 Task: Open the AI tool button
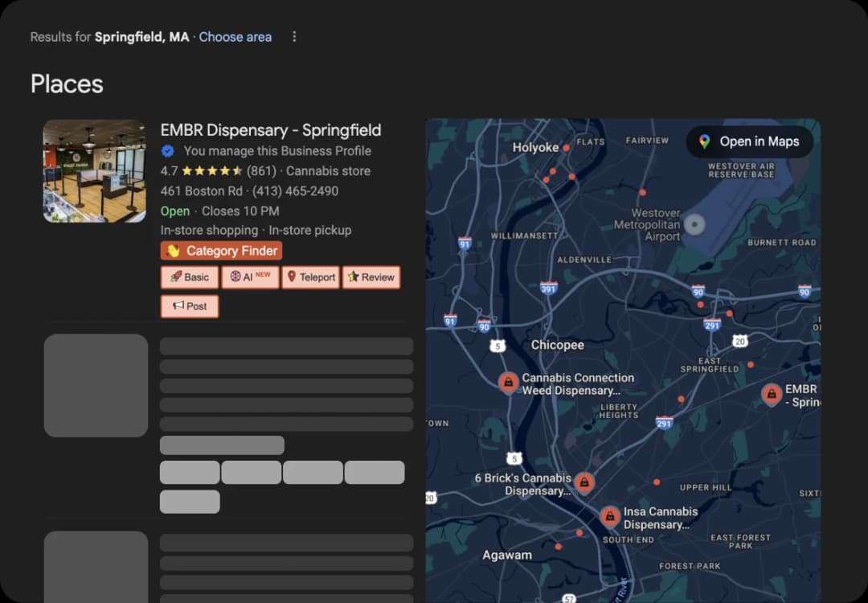(251, 277)
